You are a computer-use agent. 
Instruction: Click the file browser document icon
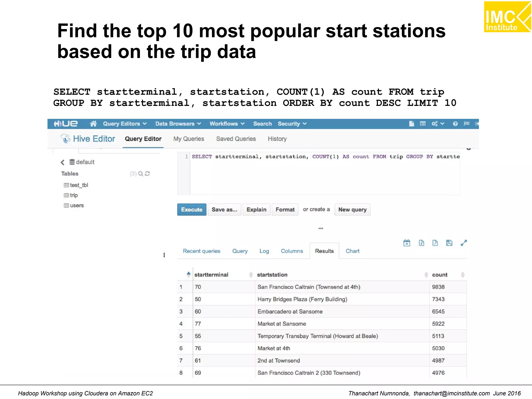tap(411, 124)
